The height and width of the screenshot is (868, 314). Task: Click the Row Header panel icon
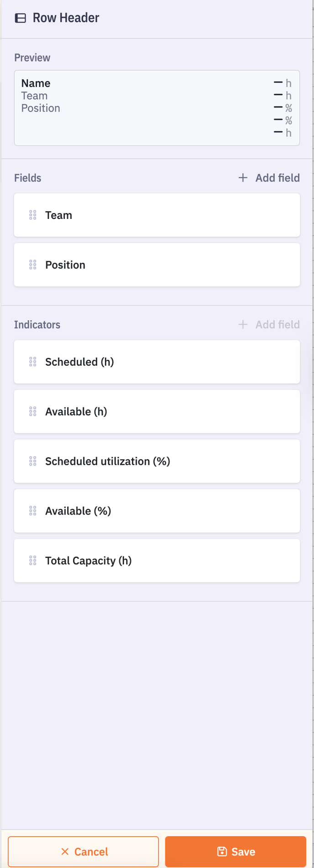click(x=21, y=18)
